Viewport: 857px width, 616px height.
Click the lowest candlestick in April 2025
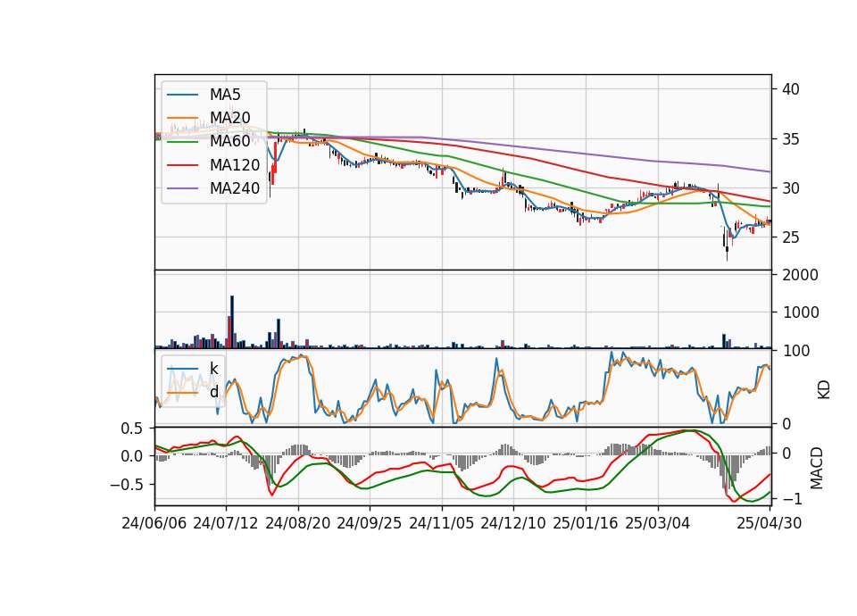(x=727, y=249)
